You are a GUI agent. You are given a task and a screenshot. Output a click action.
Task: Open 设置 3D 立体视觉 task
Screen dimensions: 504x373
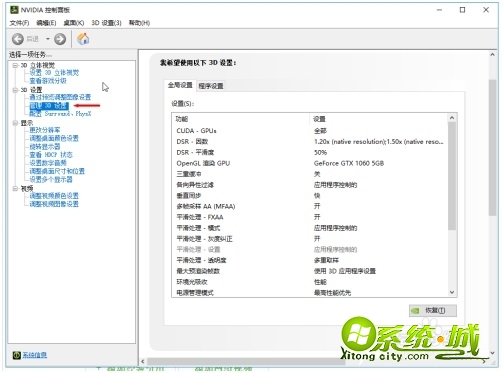[x=54, y=73]
